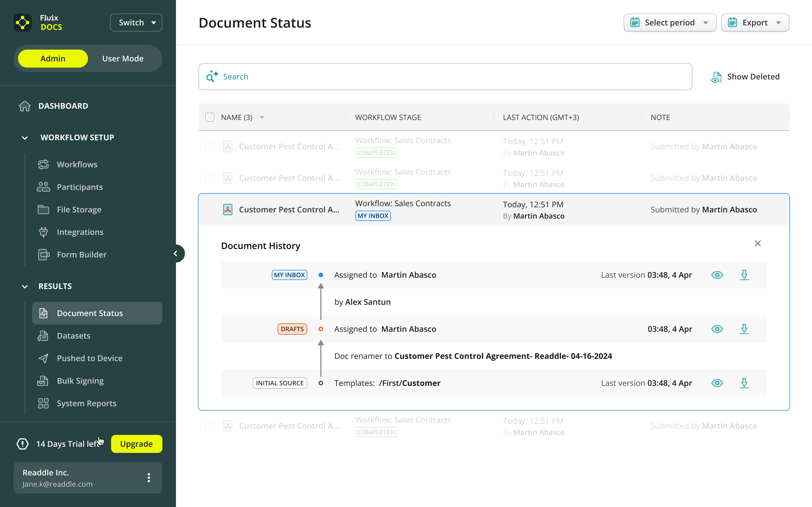Close the Document History panel
This screenshot has height=507, width=812.
point(758,243)
